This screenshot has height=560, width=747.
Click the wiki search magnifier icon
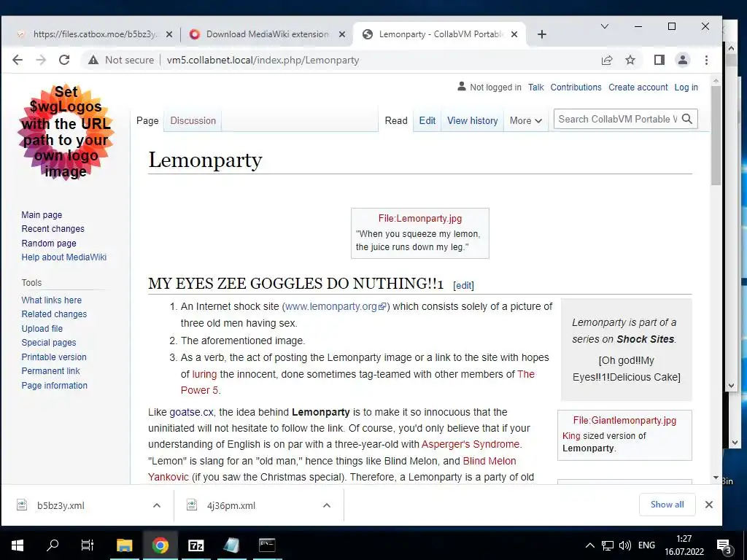(687, 119)
